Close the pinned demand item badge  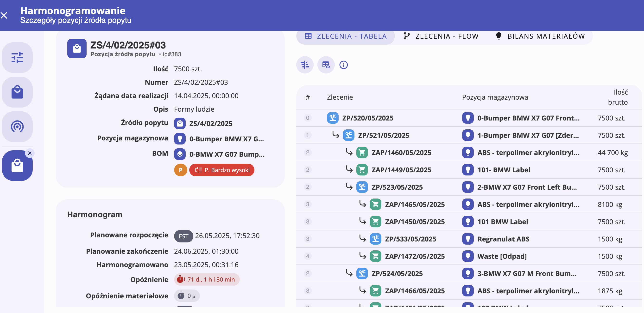click(30, 153)
